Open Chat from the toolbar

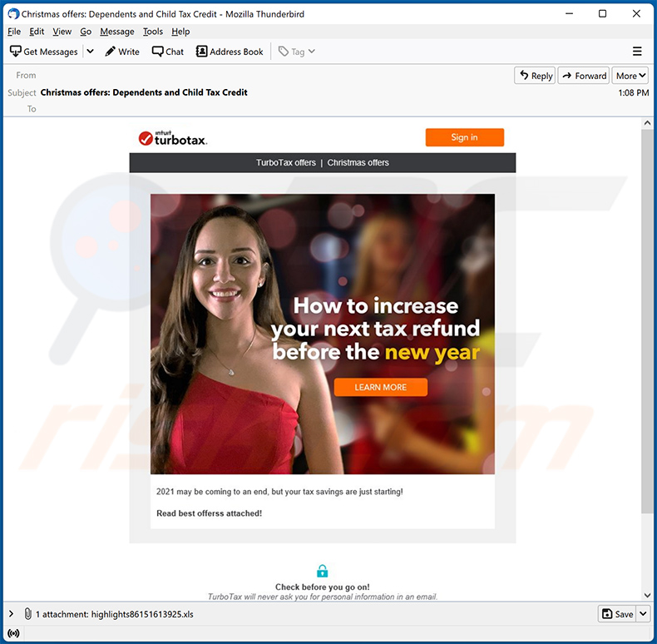coord(158,52)
